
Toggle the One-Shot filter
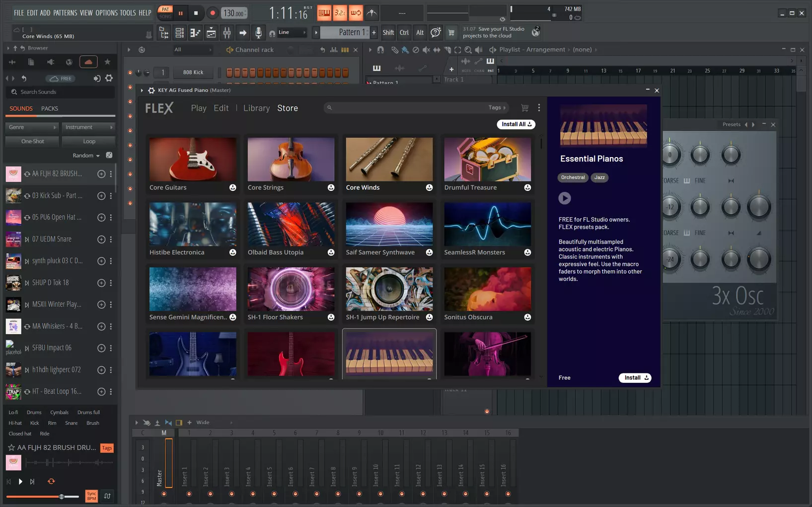(x=33, y=141)
